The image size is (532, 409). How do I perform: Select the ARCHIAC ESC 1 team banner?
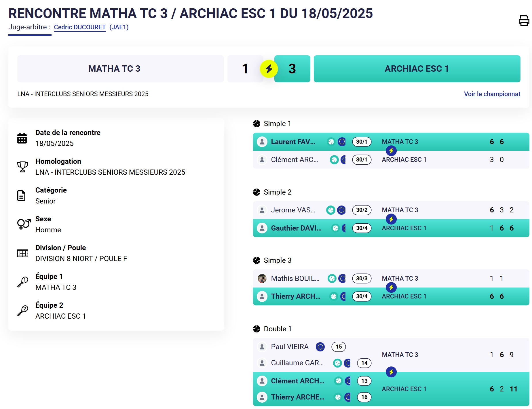(x=417, y=69)
